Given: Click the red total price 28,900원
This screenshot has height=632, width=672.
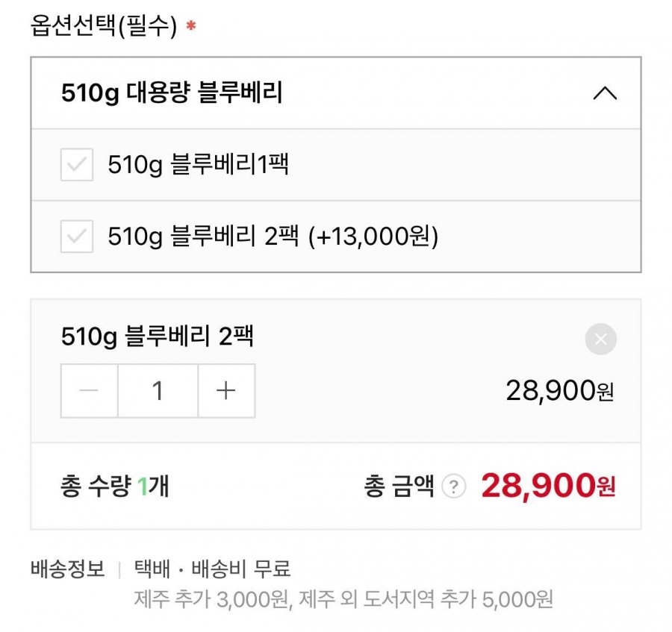Looking at the screenshot, I should (548, 486).
